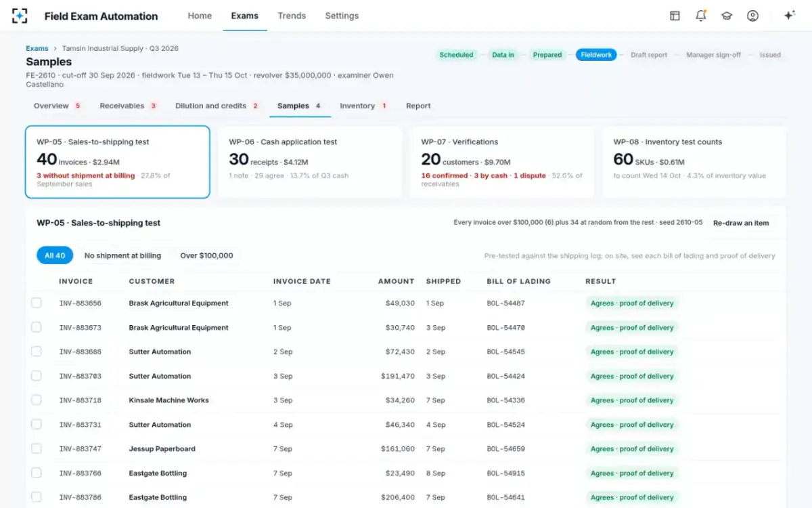Viewport: 812px width, 508px height.
Task: Click result badge for INV-883766
Action: [632, 473]
